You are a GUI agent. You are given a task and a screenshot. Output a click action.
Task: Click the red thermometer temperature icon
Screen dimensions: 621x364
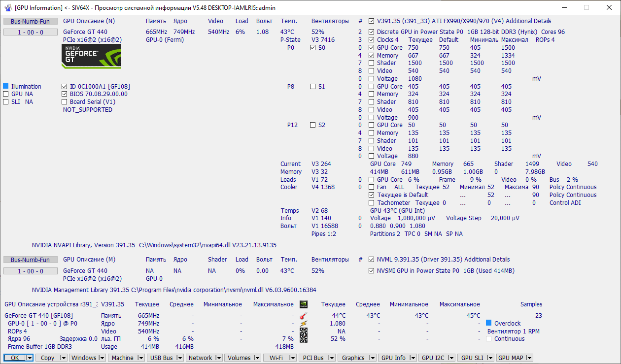coord(304,316)
